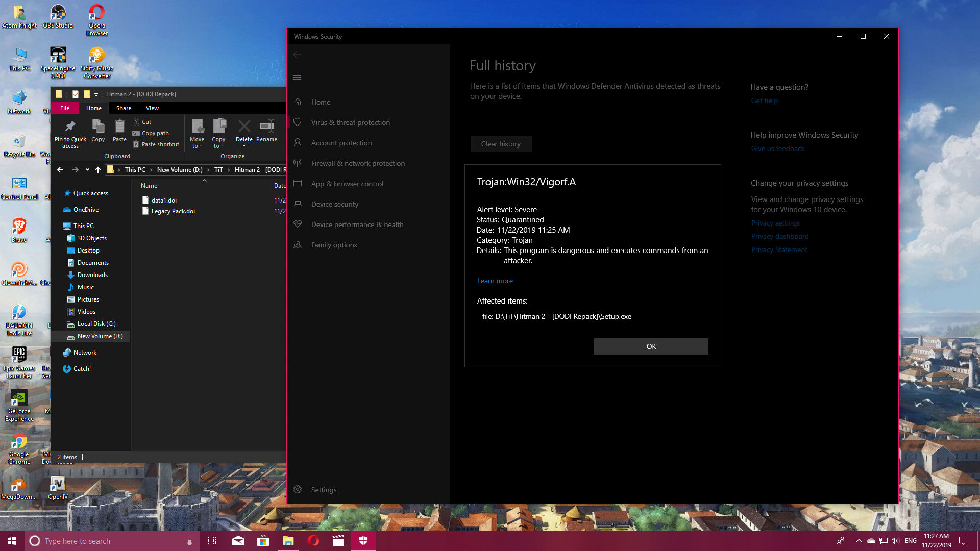Click the Delete icon in ribbon

(244, 127)
